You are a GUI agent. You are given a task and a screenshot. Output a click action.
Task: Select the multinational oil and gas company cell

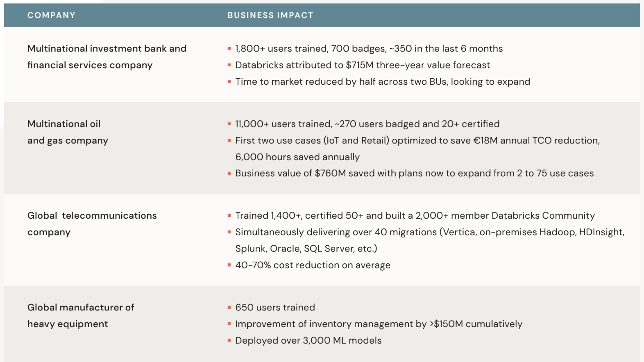68,132
